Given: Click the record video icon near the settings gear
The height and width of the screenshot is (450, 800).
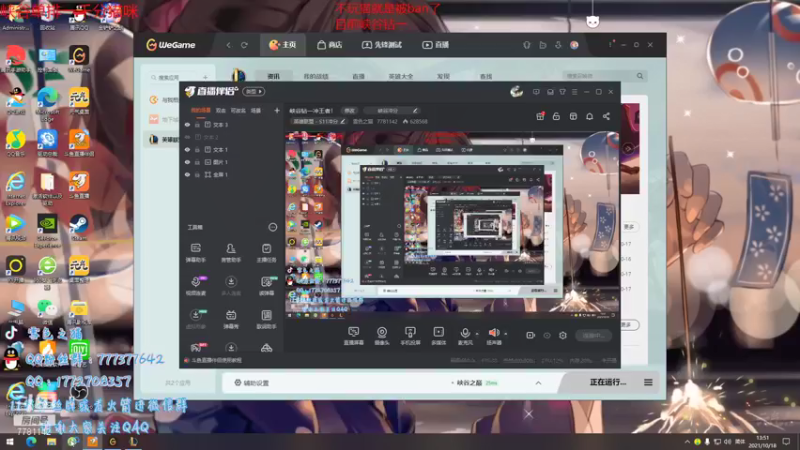Looking at the screenshot, I should (531, 335).
